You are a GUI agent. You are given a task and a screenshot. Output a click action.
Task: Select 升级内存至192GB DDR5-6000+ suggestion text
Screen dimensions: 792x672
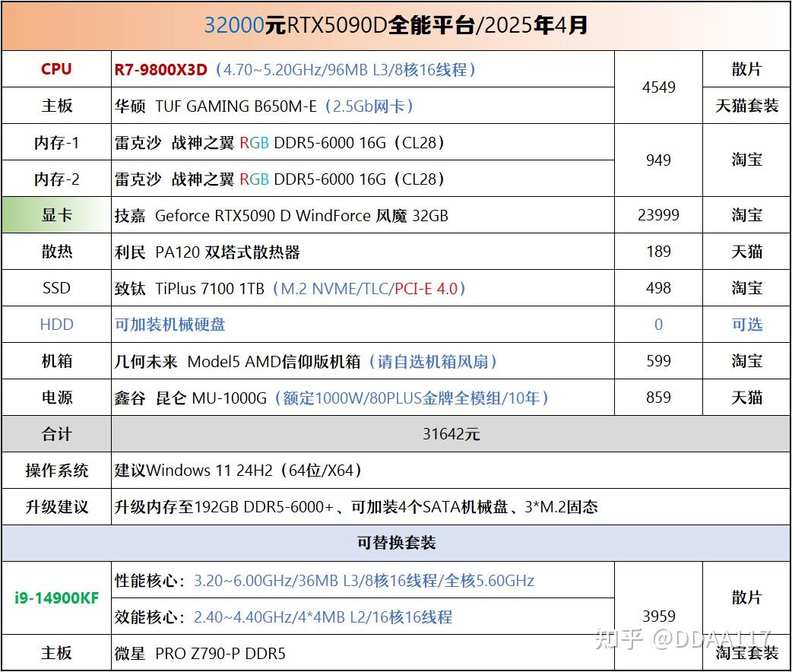(356, 507)
